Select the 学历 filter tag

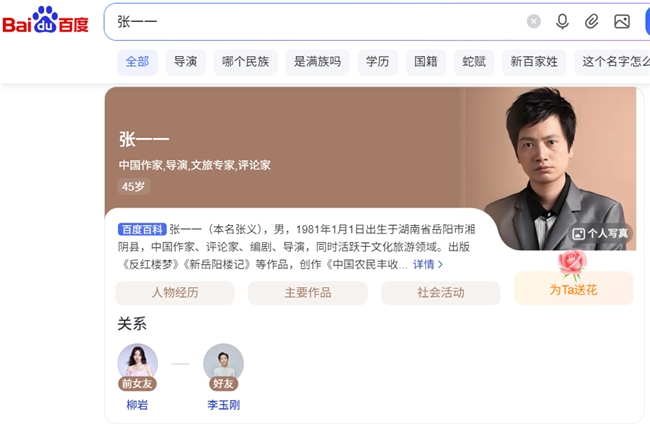click(378, 62)
